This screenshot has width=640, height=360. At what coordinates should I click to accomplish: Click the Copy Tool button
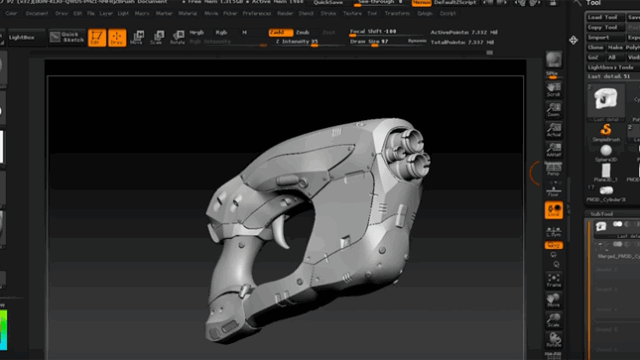pyautogui.click(x=605, y=27)
